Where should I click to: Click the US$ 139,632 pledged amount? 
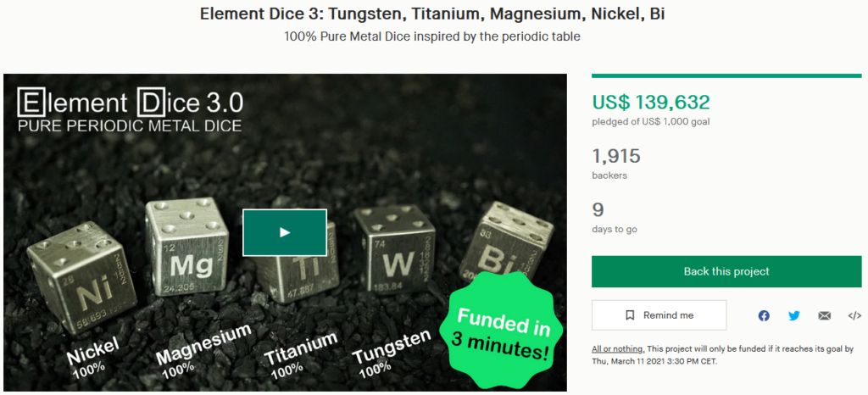(x=651, y=103)
